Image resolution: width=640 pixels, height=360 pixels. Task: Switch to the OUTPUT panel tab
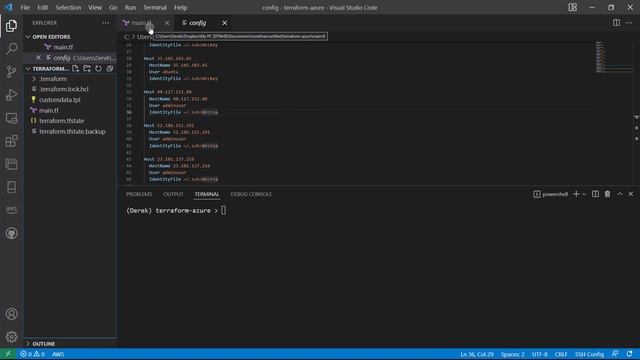(x=173, y=194)
